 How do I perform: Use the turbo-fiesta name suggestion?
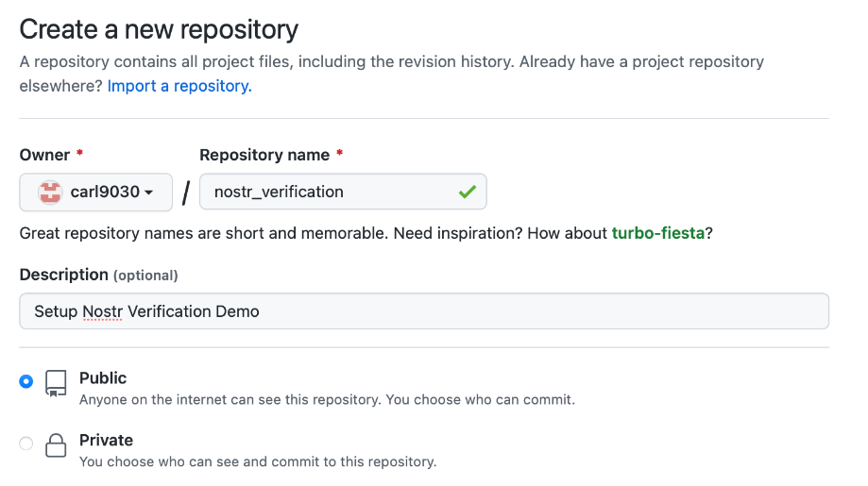click(x=657, y=233)
